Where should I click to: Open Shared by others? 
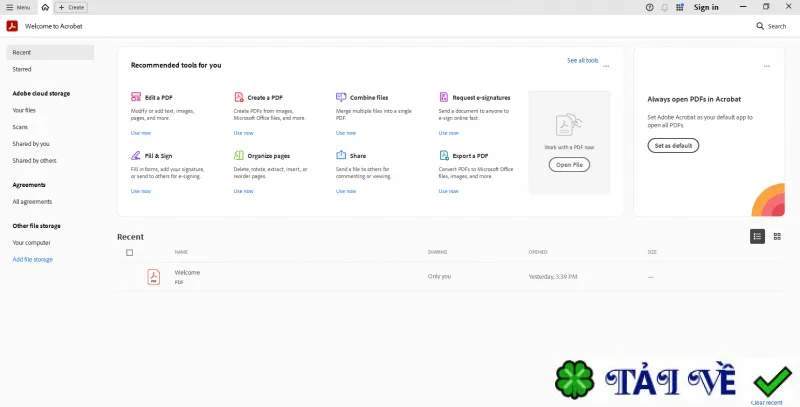(35, 161)
